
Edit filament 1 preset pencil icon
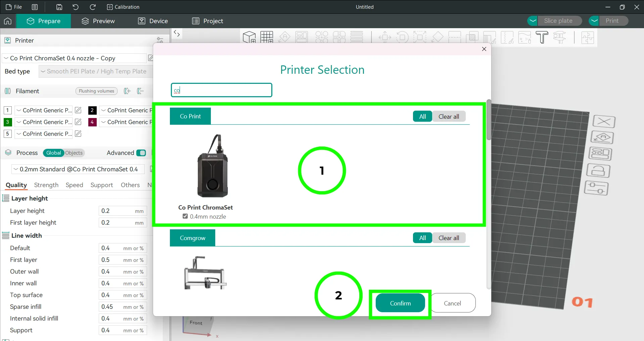[x=78, y=110]
